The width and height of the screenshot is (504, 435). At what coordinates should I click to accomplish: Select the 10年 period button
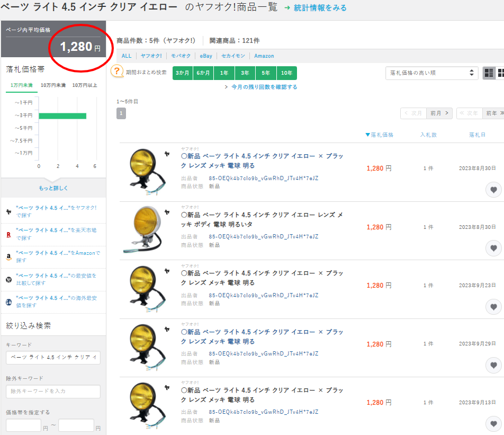286,73
